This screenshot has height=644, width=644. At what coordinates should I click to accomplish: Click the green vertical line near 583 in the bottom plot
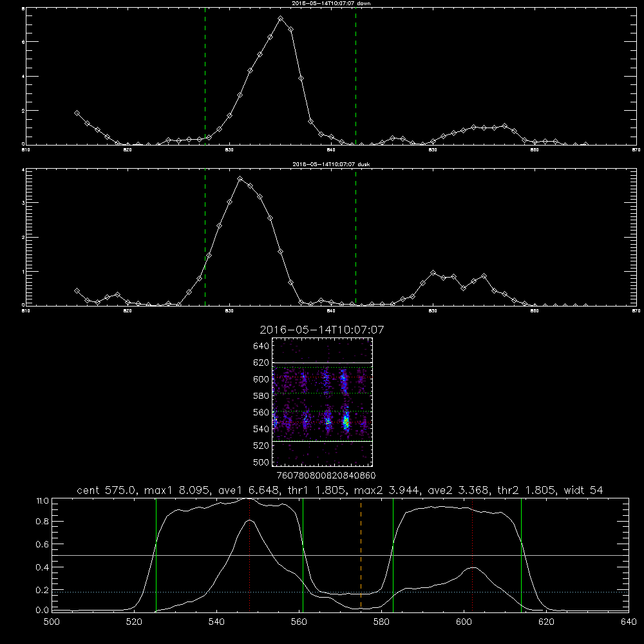(x=393, y=554)
